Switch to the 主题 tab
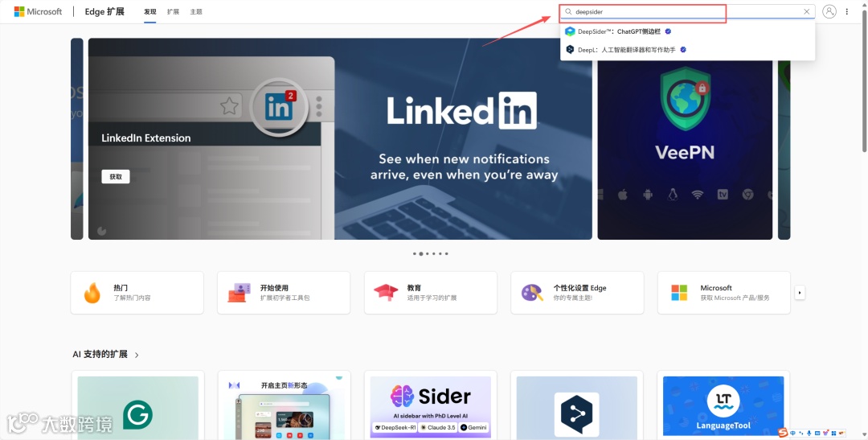Image resolution: width=868 pixels, height=440 pixels. (196, 11)
